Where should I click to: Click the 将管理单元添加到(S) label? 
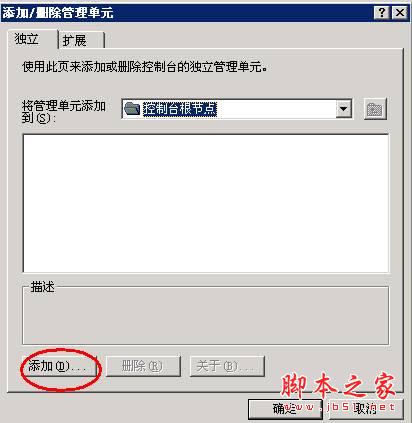point(64,112)
